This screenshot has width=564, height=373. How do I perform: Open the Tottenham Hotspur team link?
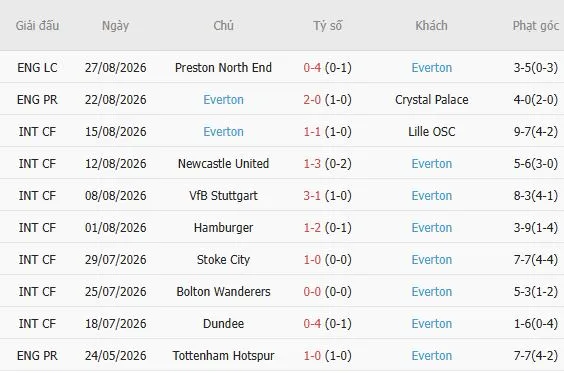tap(223, 356)
